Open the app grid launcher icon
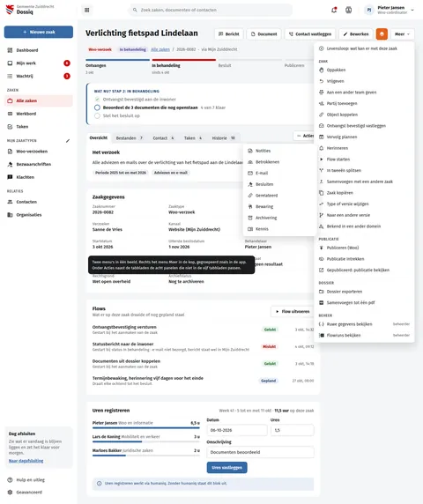 [86, 10]
